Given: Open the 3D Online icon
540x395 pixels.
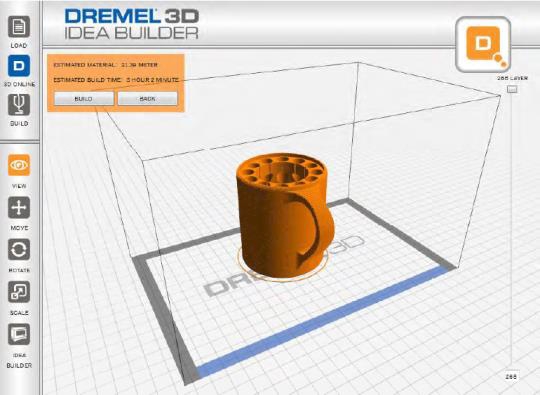Looking at the screenshot, I should (x=19, y=65).
